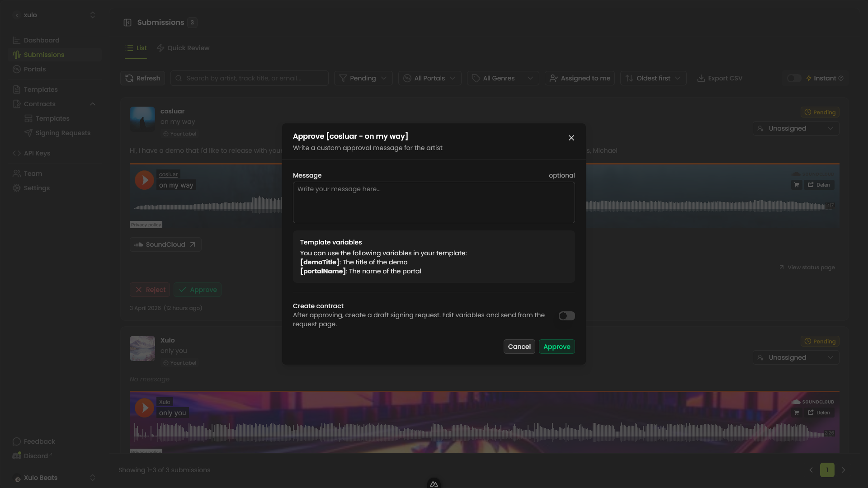The width and height of the screenshot is (868, 488).
Task: Click inside the approval message field
Action: 434,202
